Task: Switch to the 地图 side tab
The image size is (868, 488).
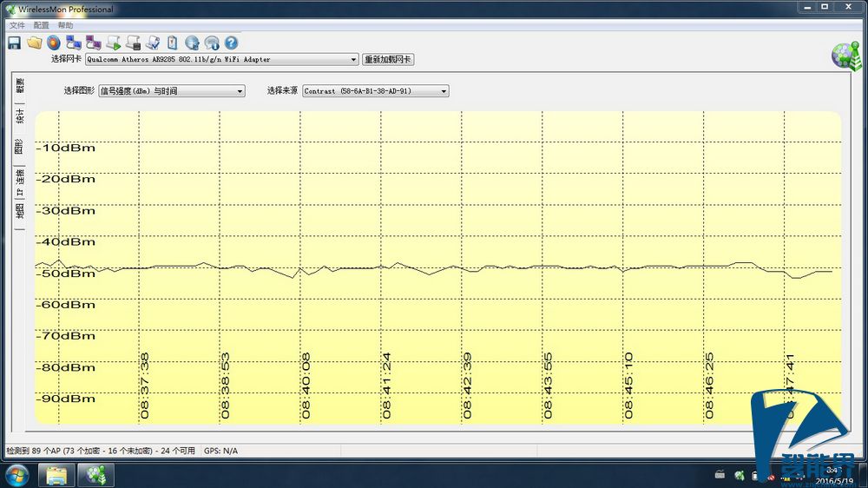Action: (x=19, y=212)
